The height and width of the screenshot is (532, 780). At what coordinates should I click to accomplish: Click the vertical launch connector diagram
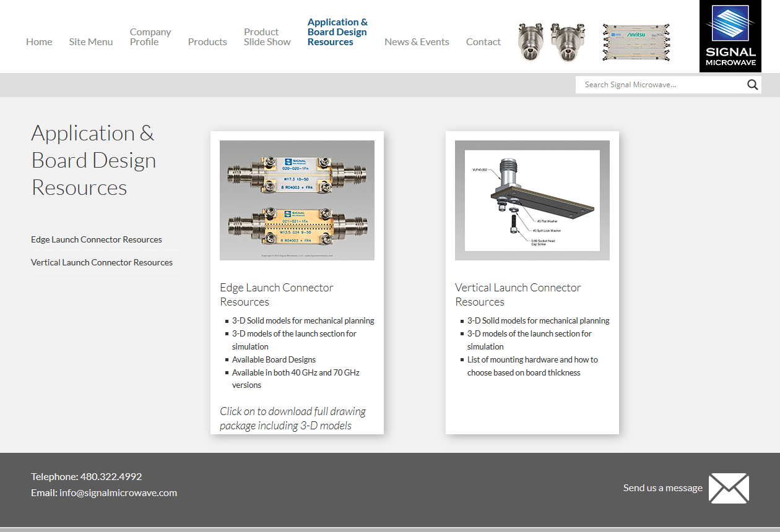click(x=532, y=200)
